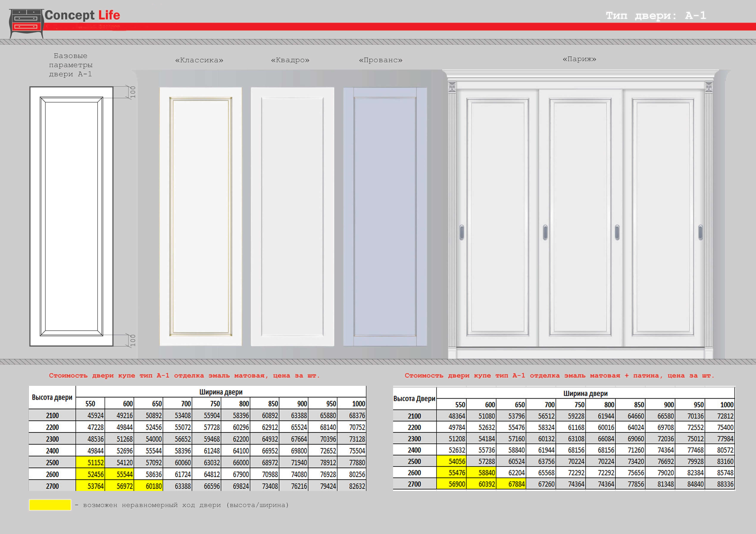Click the Concept Life dresser logo icon
The image size is (756, 534).
pos(26,23)
